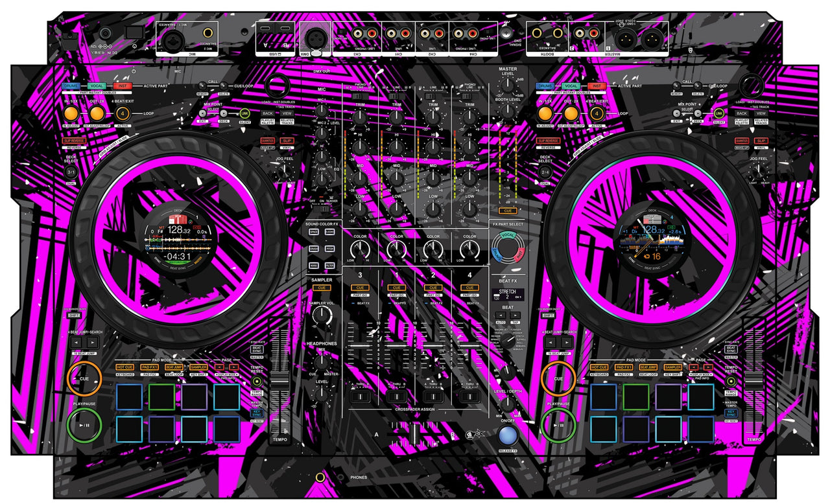This screenshot has width=830, height=504.
Task: Enable QUANTIZE on the right deck
Action: [x=742, y=140]
